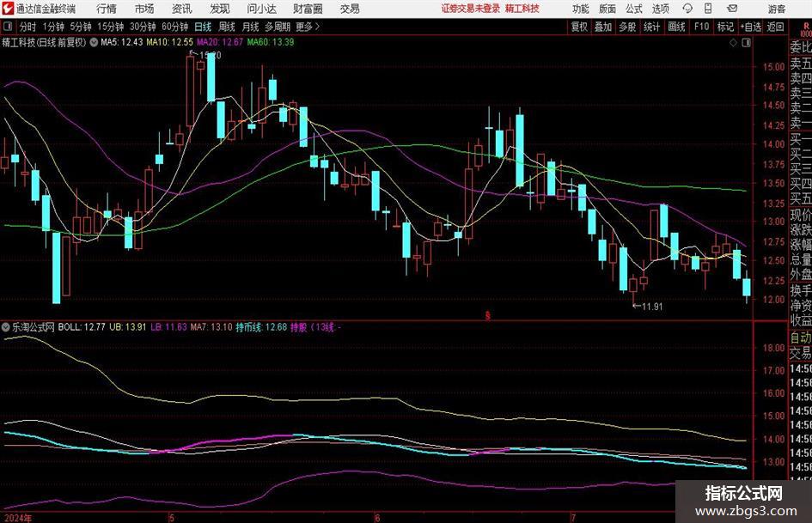Open the 版面 menu
Image resolution: width=812 pixels, height=523 pixels.
coord(607,9)
